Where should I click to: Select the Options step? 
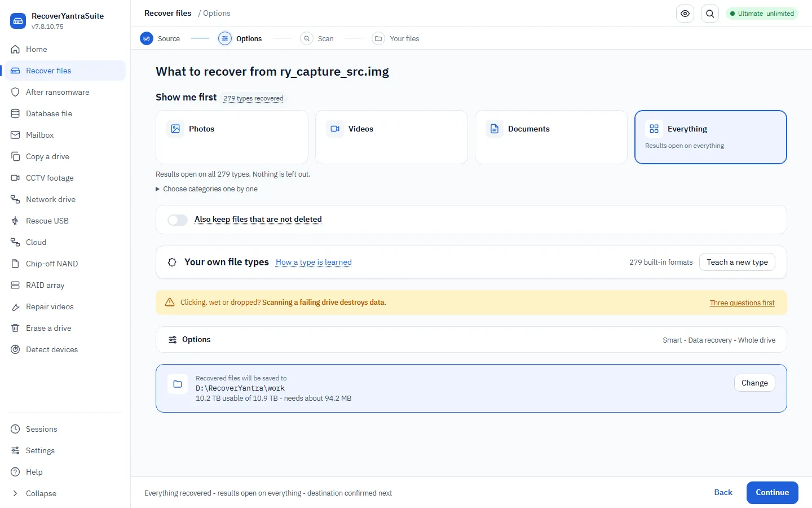(240, 38)
